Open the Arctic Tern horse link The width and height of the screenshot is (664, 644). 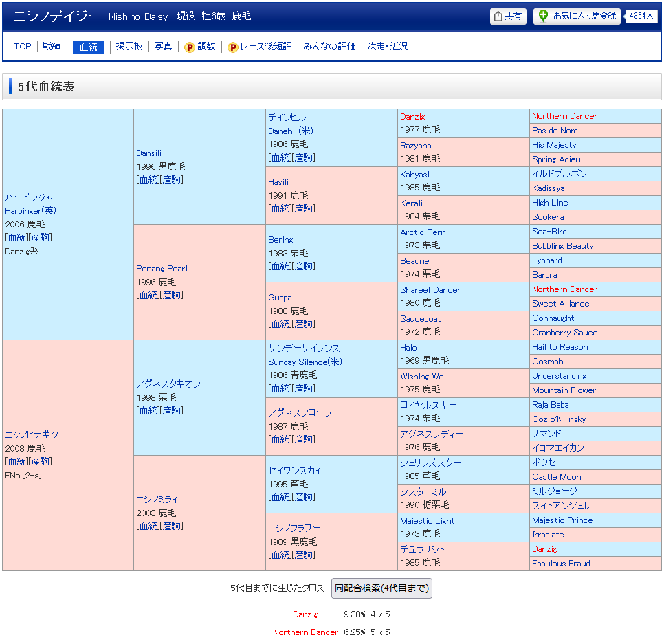(423, 232)
